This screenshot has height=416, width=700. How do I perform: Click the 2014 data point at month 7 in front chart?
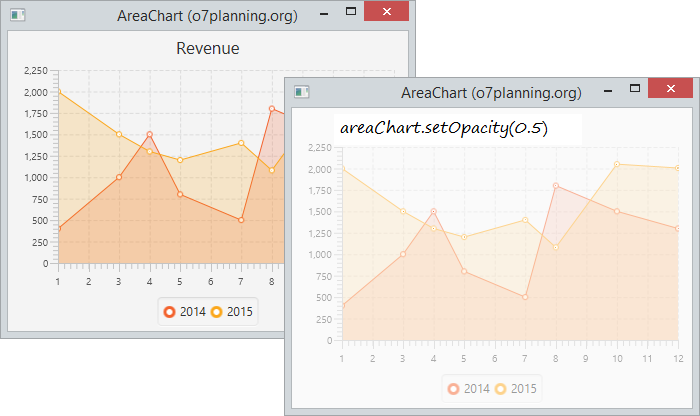point(525,297)
